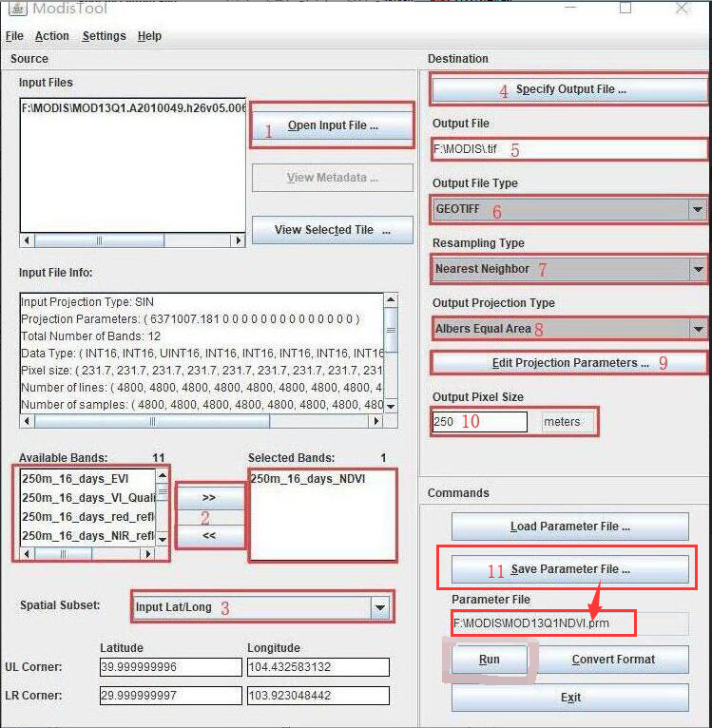
Task: Click View Selected Tile button
Action: tap(333, 230)
